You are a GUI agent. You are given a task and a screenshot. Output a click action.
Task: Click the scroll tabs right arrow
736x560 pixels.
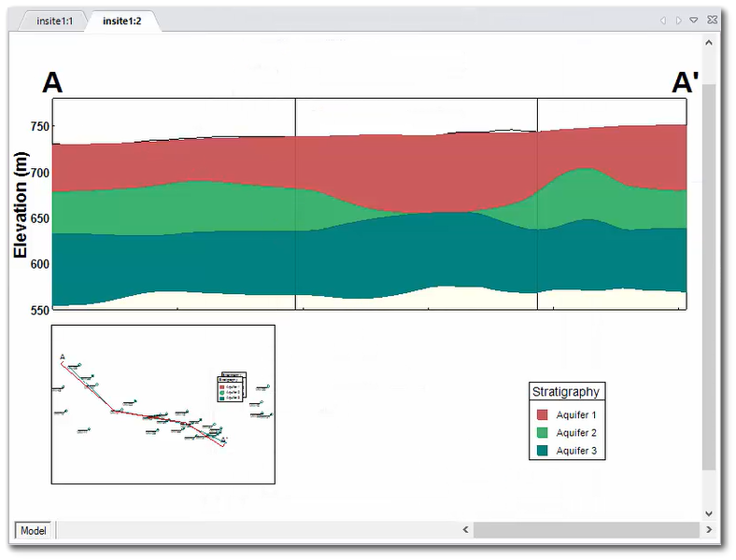[x=678, y=21]
